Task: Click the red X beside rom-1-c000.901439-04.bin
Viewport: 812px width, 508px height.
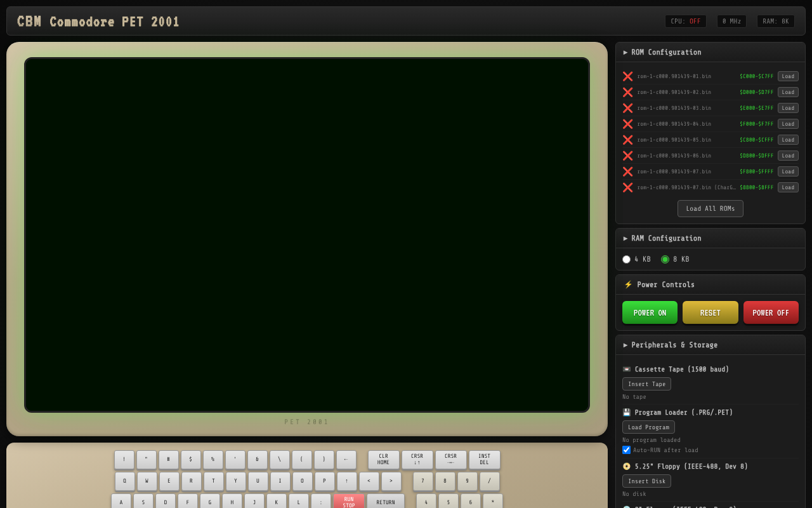Action: click(627, 124)
